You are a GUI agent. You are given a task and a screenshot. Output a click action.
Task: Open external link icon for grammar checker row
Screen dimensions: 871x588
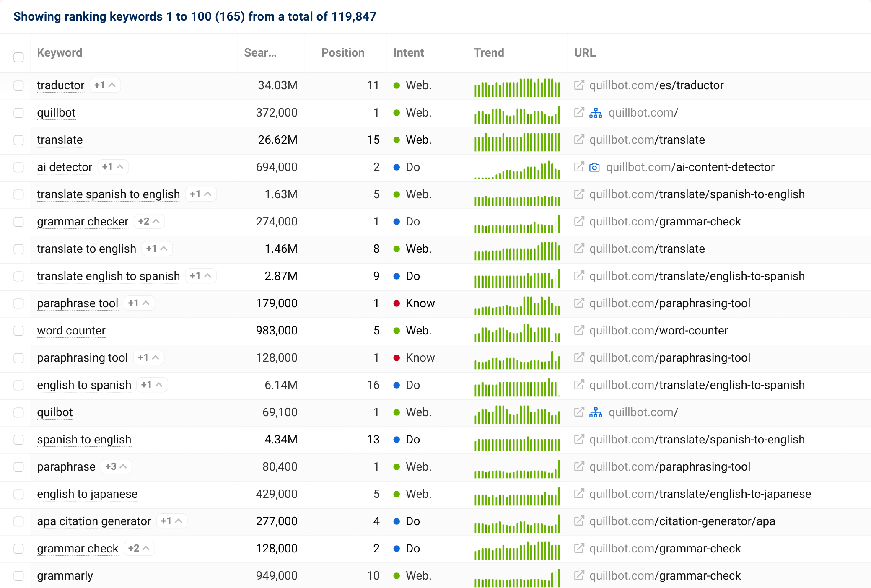tap(579, 221)
